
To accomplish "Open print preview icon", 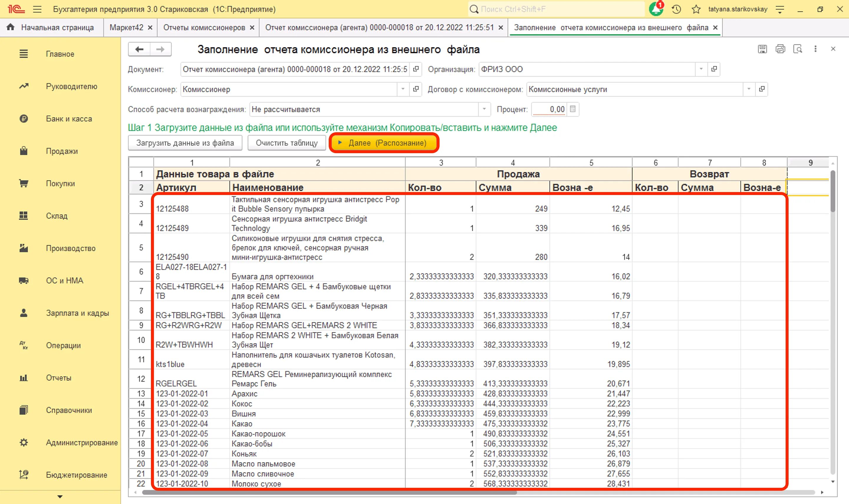I will (x=797, y=49).
